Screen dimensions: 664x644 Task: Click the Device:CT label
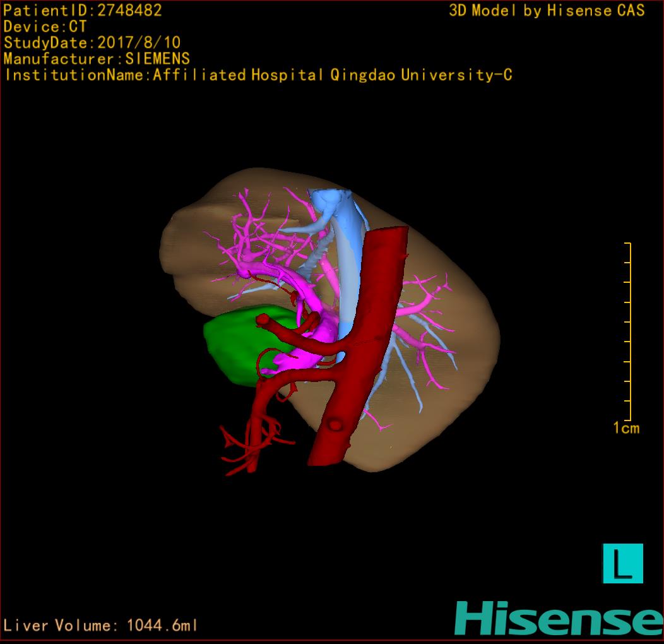(45, 27)
